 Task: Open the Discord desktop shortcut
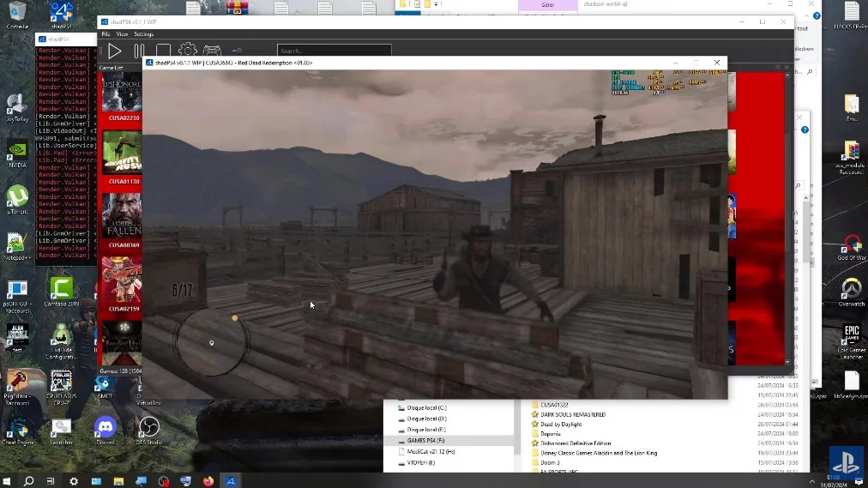tap(105, 431)
